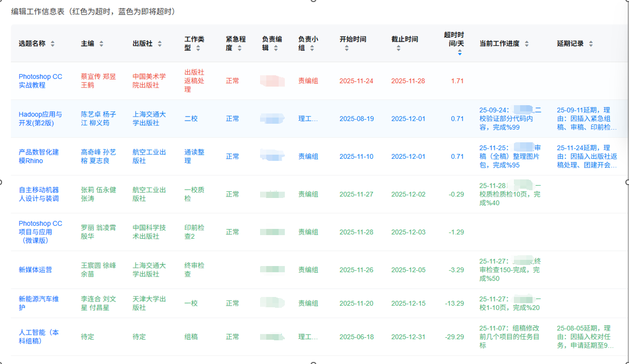629x364 pixels.
Task: Sort table by 选题名称 column icon
Action: click(53, 44)
